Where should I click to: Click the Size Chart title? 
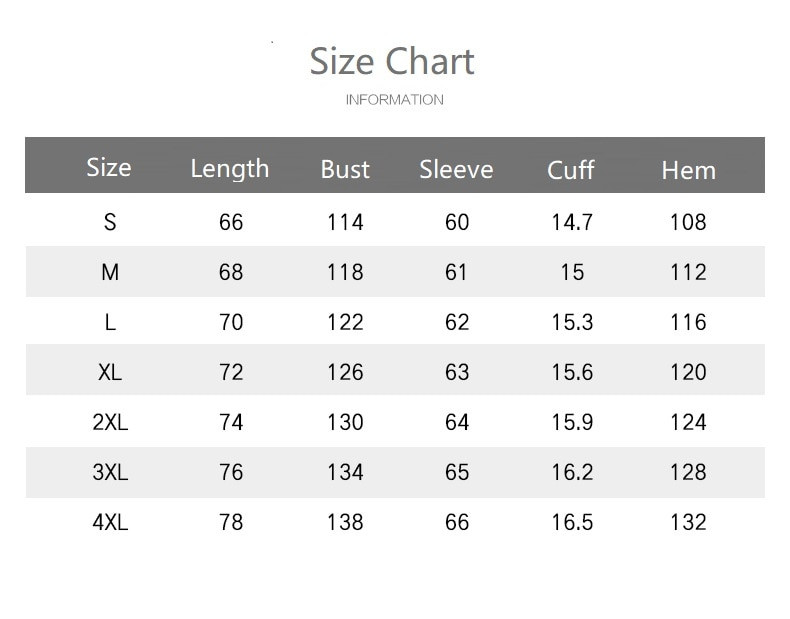[392, 62]
